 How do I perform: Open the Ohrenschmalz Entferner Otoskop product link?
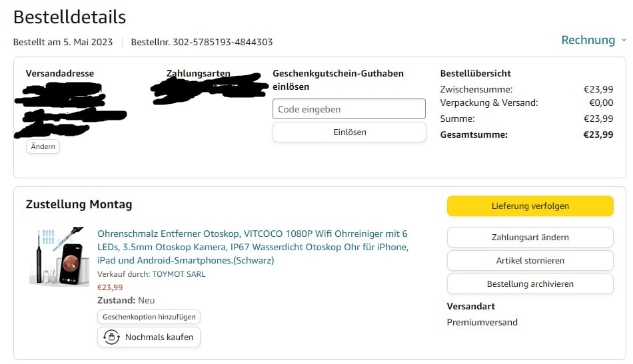253,247
